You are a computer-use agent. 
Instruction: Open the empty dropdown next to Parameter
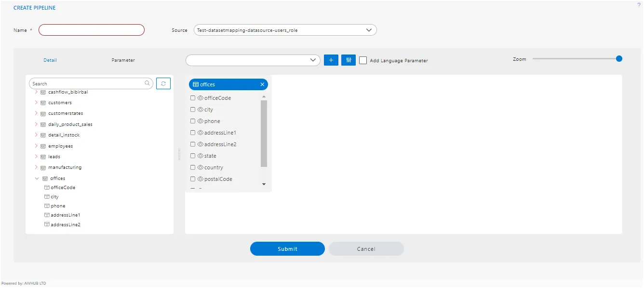point(253,60)
